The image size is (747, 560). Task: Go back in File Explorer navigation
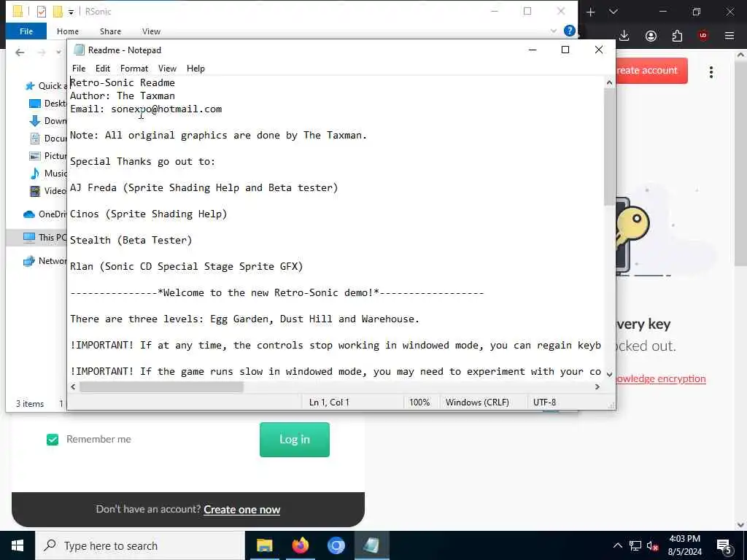click(x=20, y=52)
